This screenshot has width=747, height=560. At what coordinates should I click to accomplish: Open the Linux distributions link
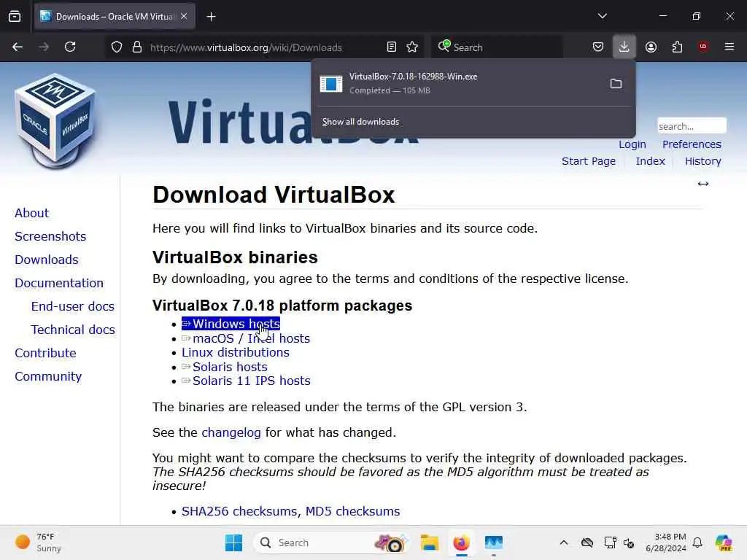(x=236, y=352)
